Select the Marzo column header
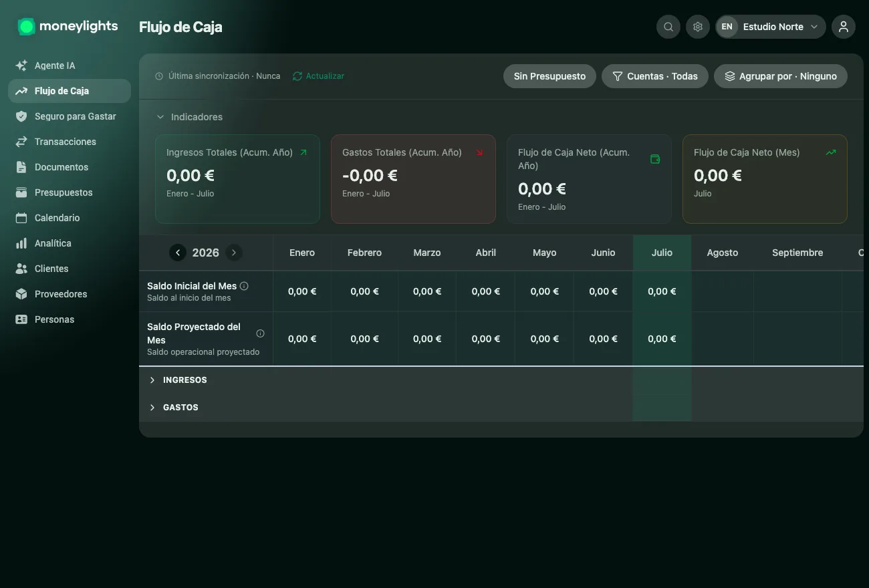Screen dimensions: 869x588 (x=427, y=253)
